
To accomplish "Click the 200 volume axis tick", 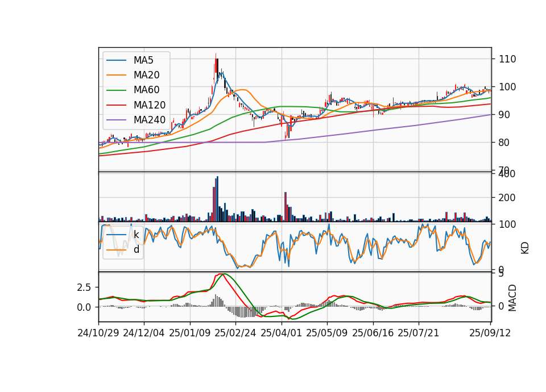I will tap(507, 198).
